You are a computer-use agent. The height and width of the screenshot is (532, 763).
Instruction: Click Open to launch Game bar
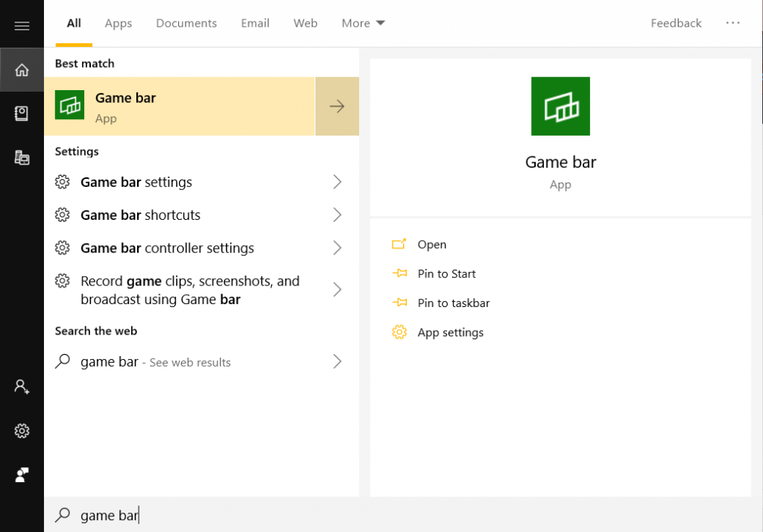(431, 244)
